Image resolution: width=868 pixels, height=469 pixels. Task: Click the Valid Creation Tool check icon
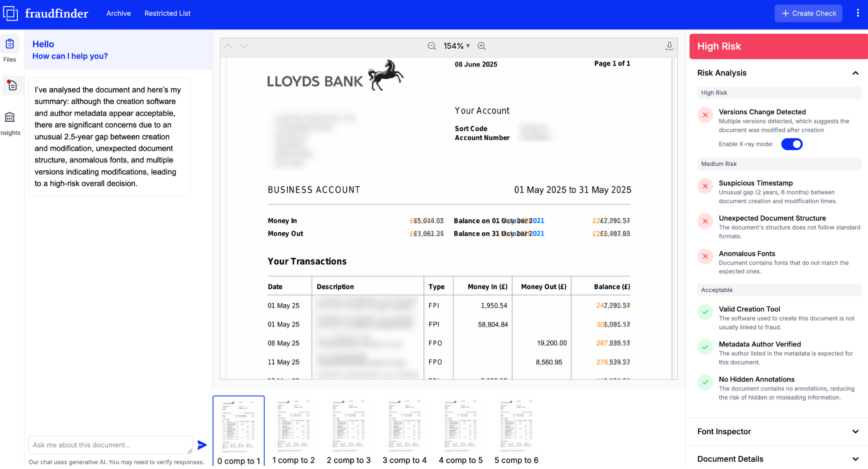tap(705, 312)
